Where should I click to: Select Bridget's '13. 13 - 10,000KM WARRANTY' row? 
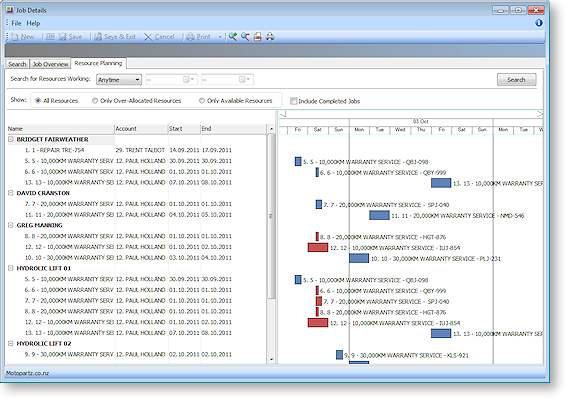[137, 183]
